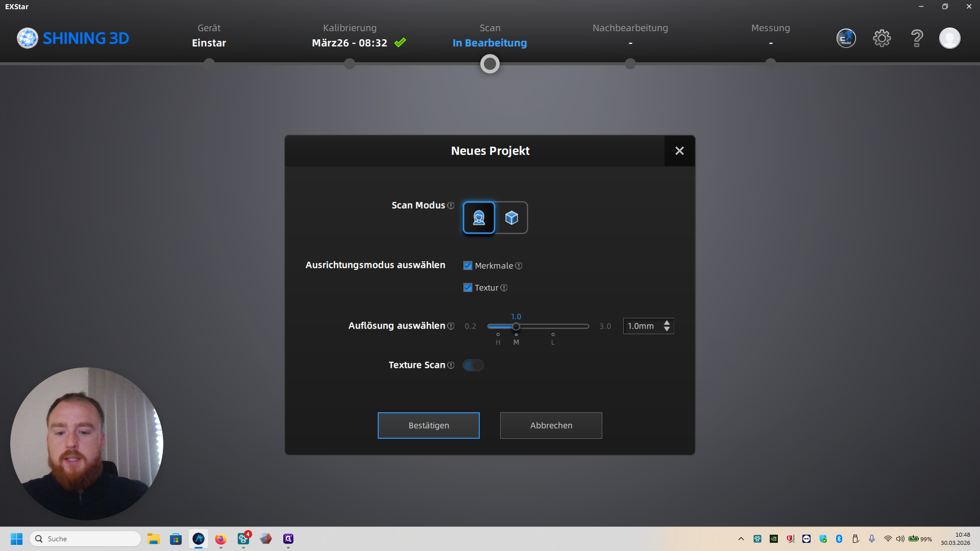Select the portrait scan mode icon

479,218
